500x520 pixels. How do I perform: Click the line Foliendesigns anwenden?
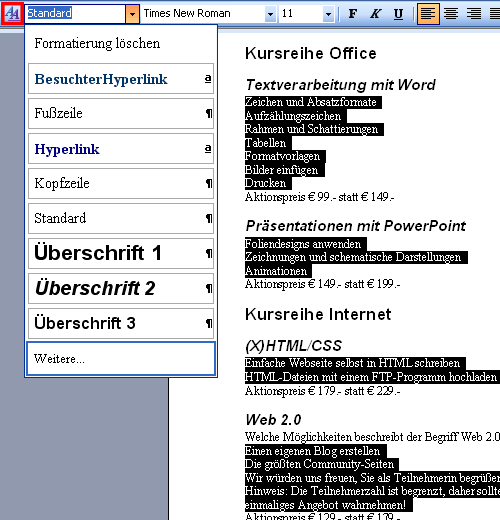[303, 244]
